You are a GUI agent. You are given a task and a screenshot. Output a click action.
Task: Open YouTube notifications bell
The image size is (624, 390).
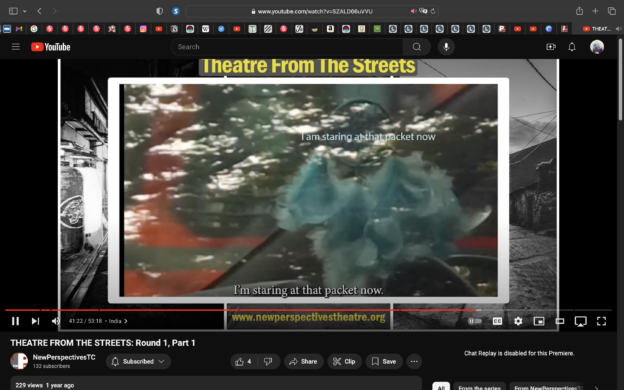572,47
